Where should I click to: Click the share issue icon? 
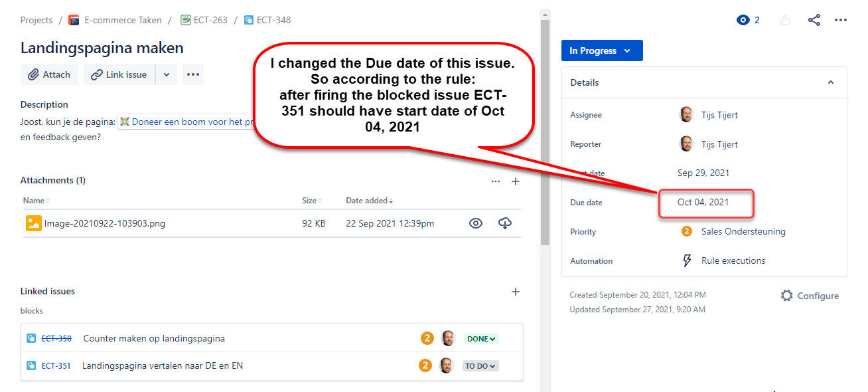click(814, 20)
